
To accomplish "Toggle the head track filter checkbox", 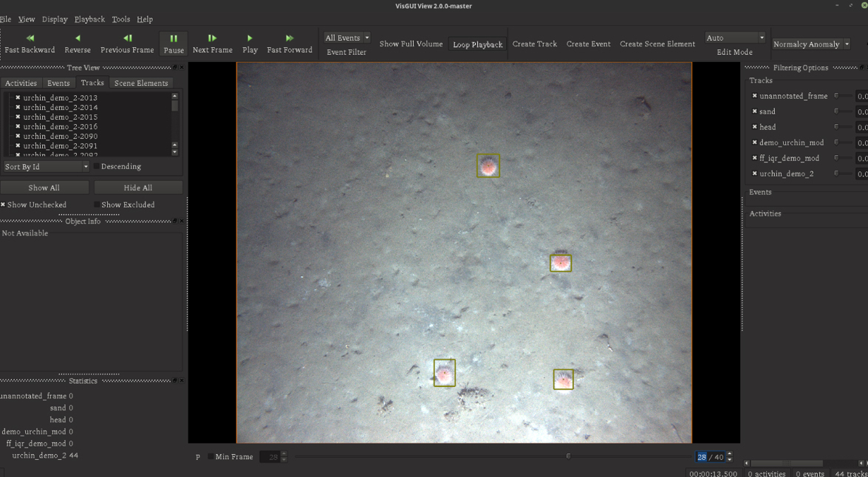I will (754, 127).
